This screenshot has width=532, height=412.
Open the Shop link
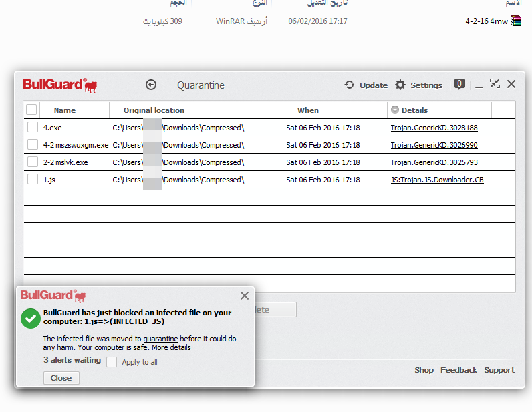[424, 370]
